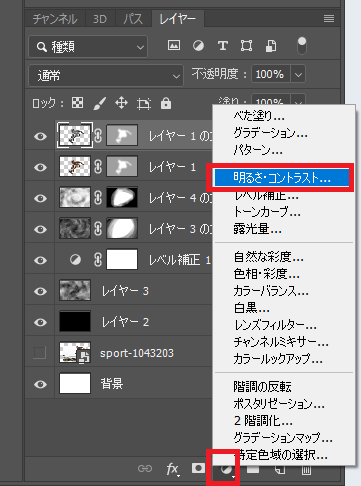
Task: Toggle mask link on レイヤー 1 row
Action: point(98,167)
